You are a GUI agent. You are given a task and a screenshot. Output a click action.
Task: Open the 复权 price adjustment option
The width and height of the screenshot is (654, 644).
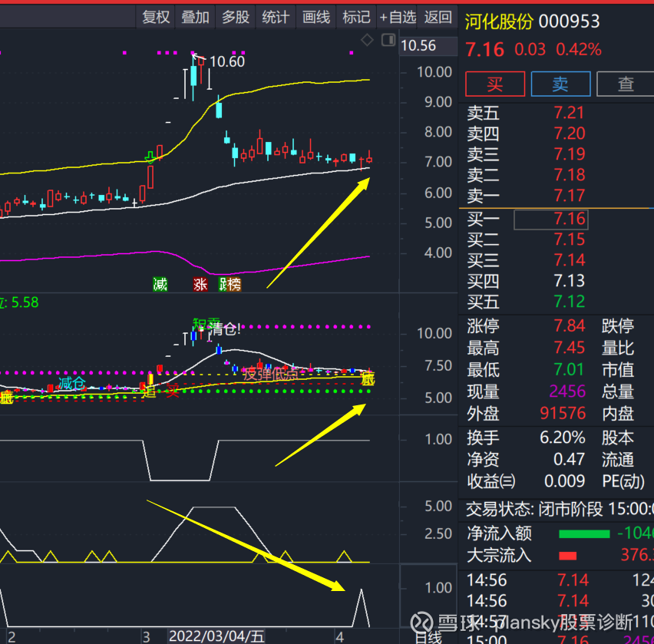155,17
